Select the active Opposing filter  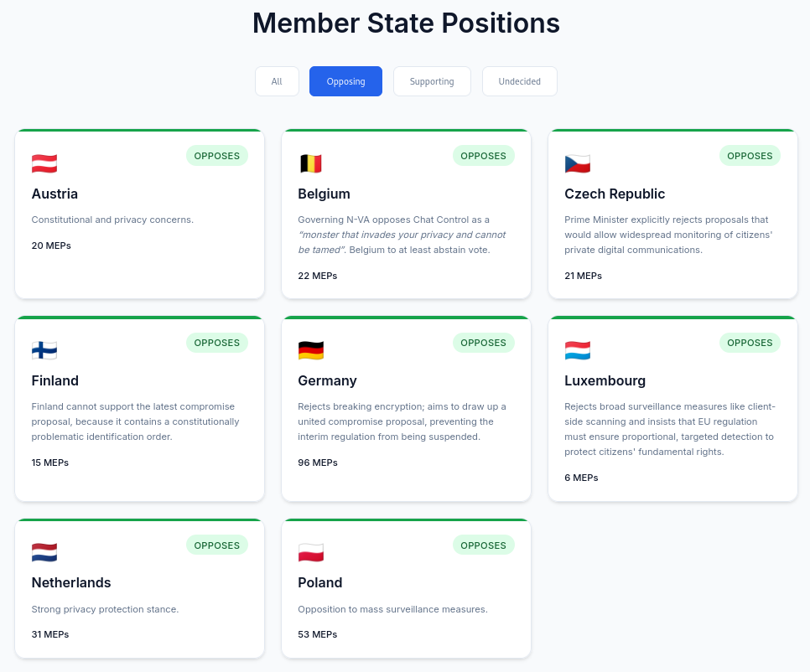[345, 81]
